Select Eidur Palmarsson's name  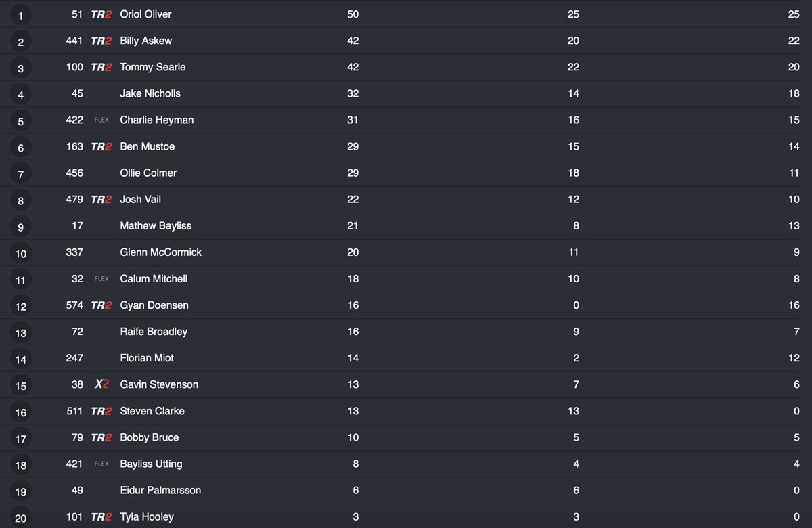pyautogui.click(x=160, y=490)
